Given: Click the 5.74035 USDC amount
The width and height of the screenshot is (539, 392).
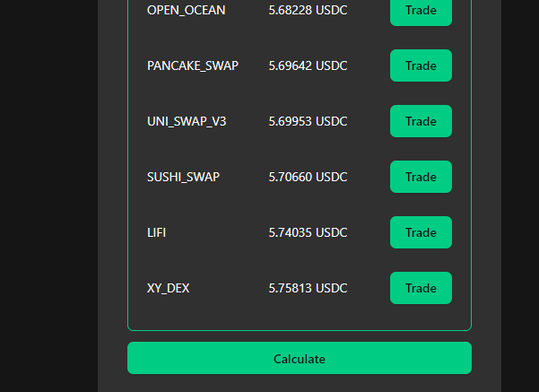Looking at the screenshot, I should [x=308, y=232].
